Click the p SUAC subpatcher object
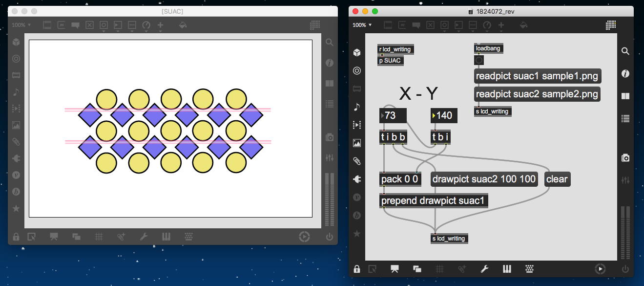 click(391, 60)
